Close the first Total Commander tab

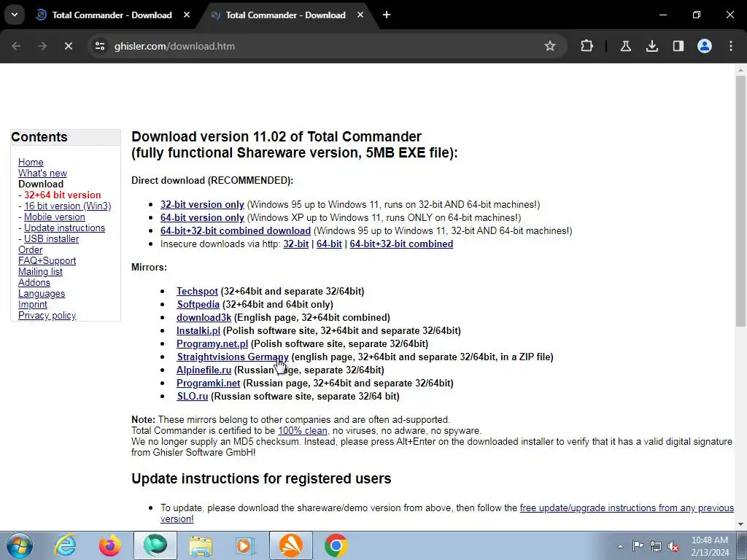coord(187,15)
